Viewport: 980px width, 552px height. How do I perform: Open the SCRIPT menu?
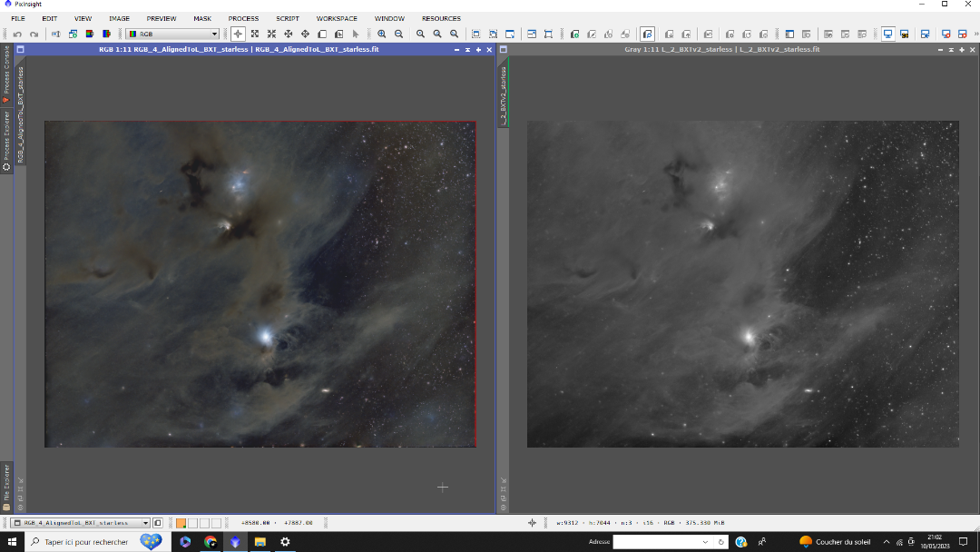288,18
